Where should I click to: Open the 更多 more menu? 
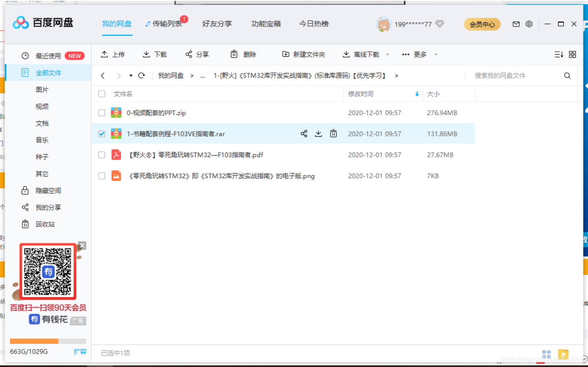414,54
